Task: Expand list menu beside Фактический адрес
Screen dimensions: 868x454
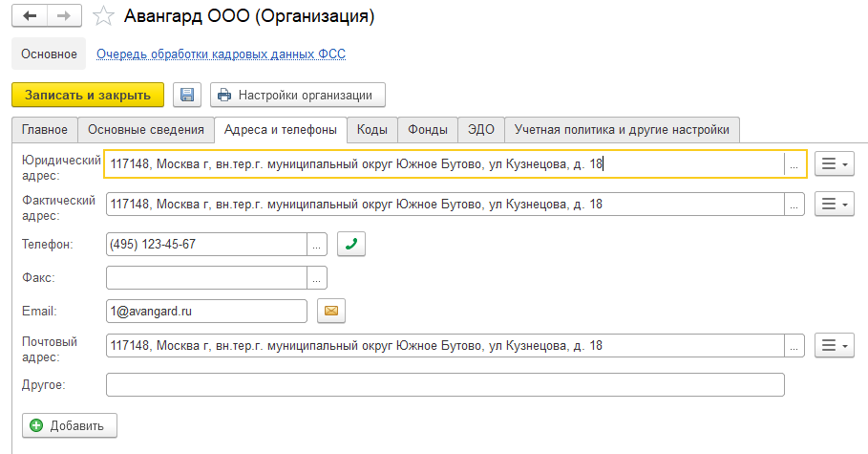Action: [834, 204]
